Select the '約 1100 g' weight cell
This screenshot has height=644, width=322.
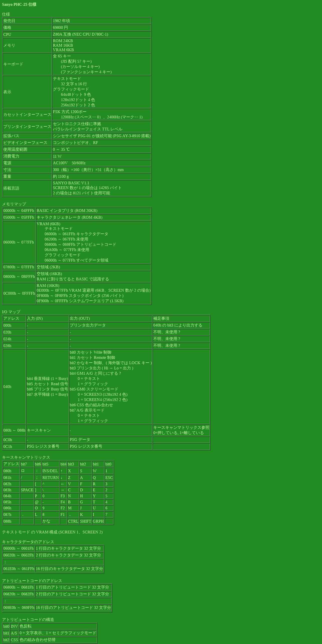coord(102,177)
